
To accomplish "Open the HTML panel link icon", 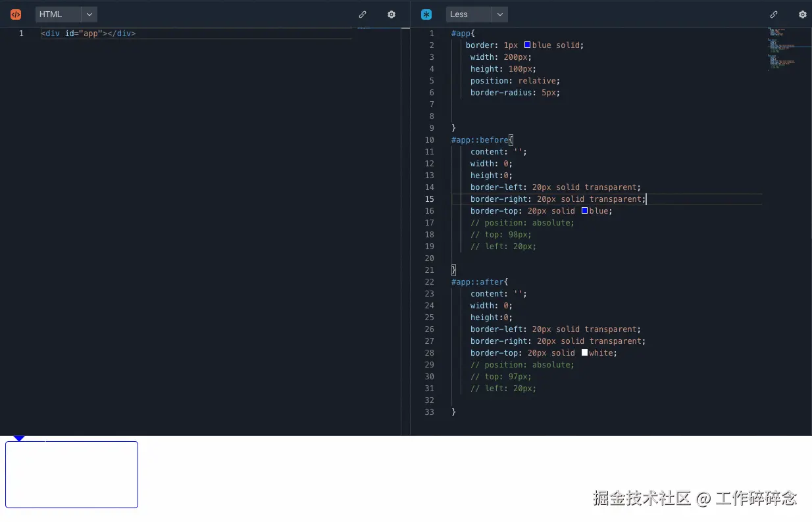I will (x=363, y=14).
